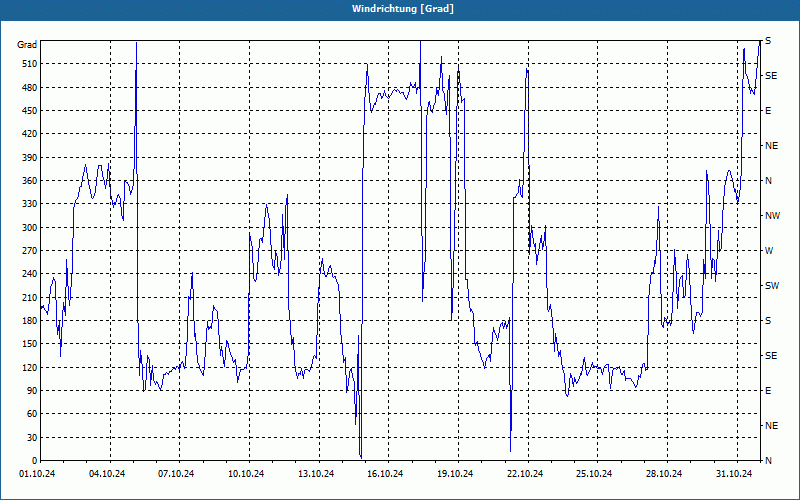Click the 07.10.24 date label
The image size is (800, 500).
tap(176, 474)
